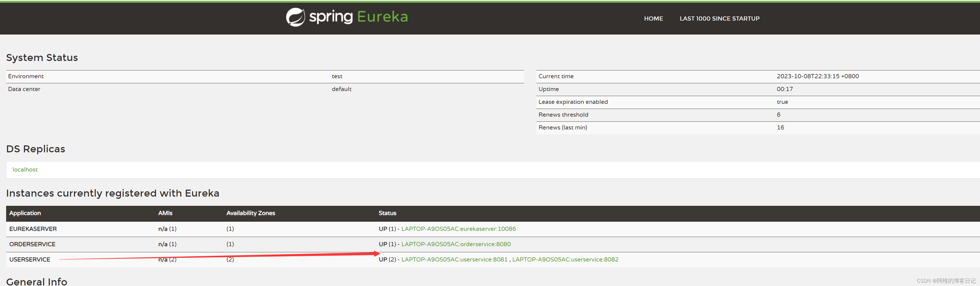Open the userservice:8082 instance link
Viewport: 980px width, 286px height.
[565, 259]
